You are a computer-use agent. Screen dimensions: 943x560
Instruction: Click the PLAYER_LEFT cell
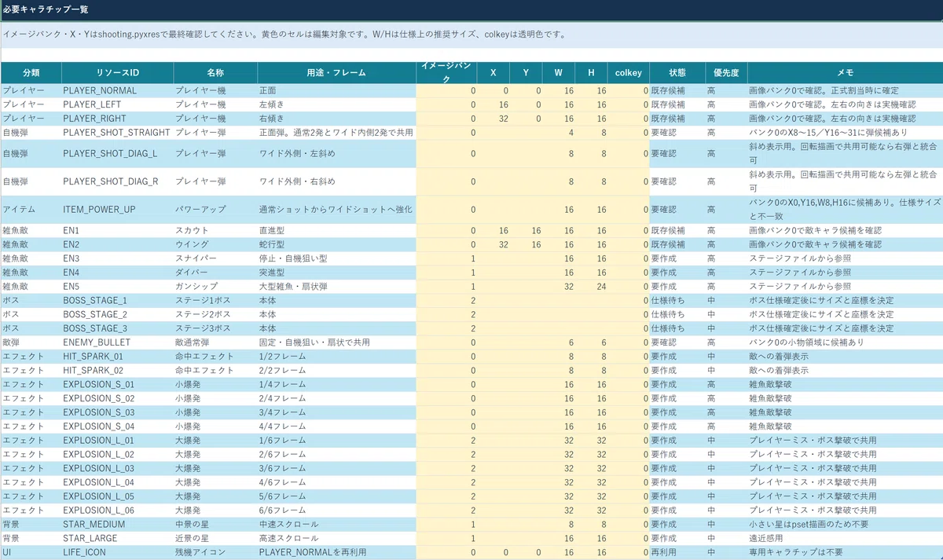117,104
